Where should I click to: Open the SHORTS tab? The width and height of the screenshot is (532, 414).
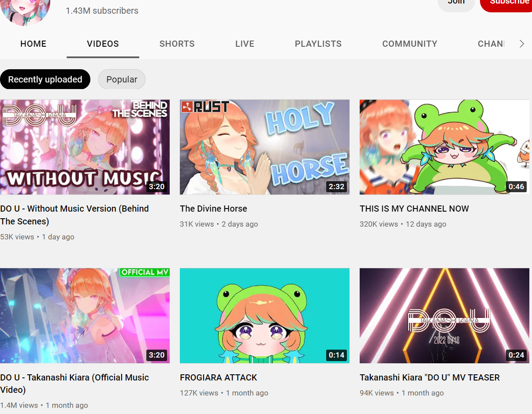(x=177, y=44)
